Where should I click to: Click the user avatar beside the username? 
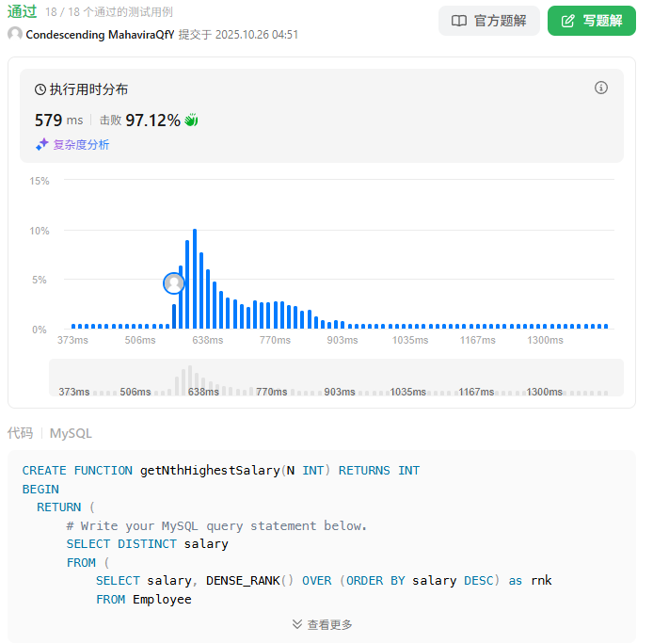tap(15, 34)
